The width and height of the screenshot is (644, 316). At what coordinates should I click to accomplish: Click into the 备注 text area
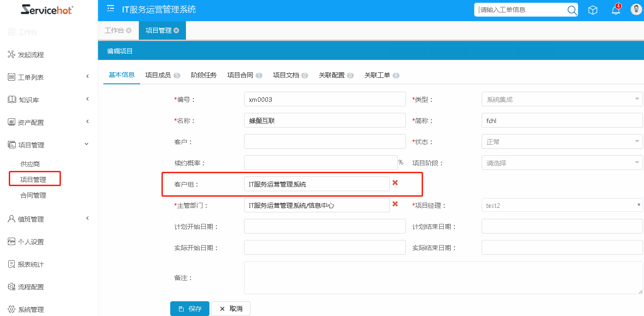(x=443, y=278)
